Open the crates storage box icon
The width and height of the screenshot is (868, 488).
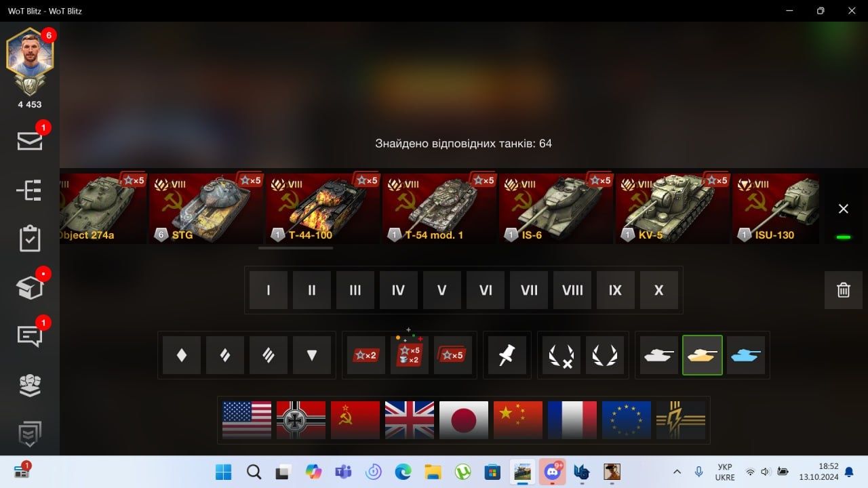click(30, 288)
